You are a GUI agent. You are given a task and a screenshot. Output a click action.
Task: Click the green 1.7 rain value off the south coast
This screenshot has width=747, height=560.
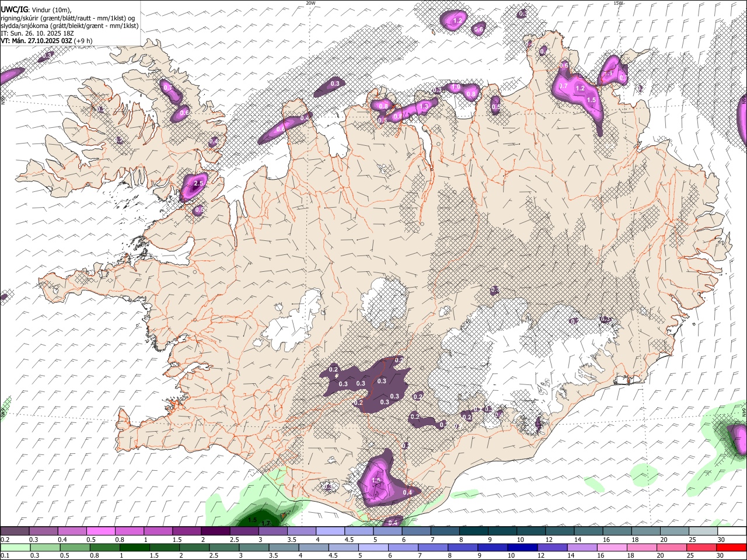tap(266, 524)
